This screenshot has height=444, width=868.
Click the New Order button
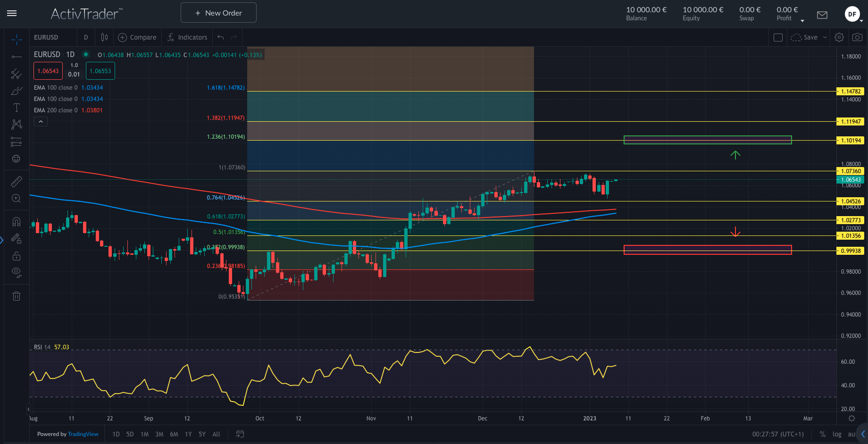pyautogui.click(x=218, y=13)
